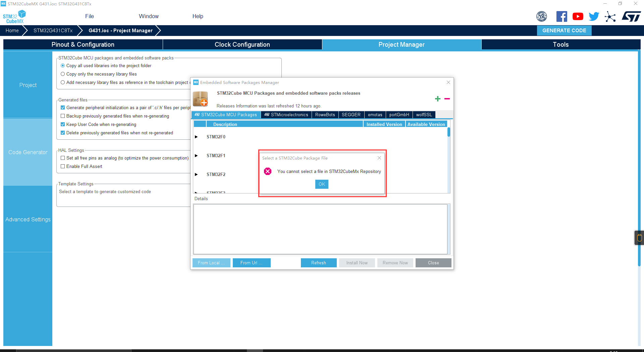Click the green plus expand-all icon
644x352 pixels.
point(438,99)
